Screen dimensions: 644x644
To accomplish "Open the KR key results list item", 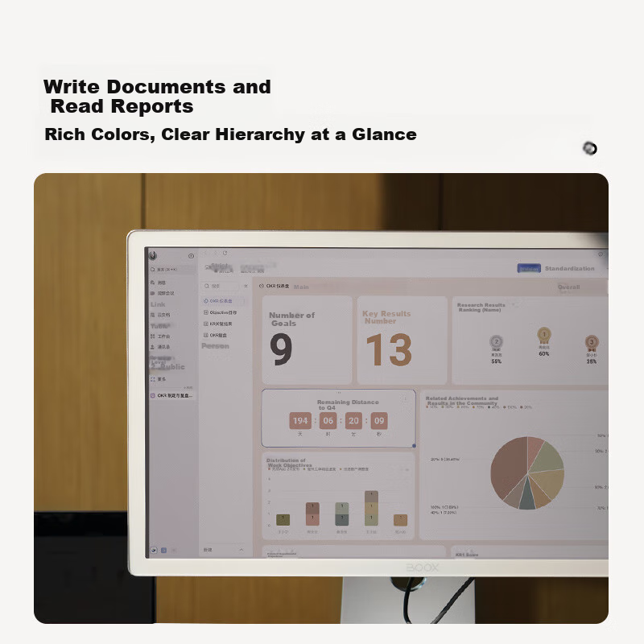I will tap(218, 324).
